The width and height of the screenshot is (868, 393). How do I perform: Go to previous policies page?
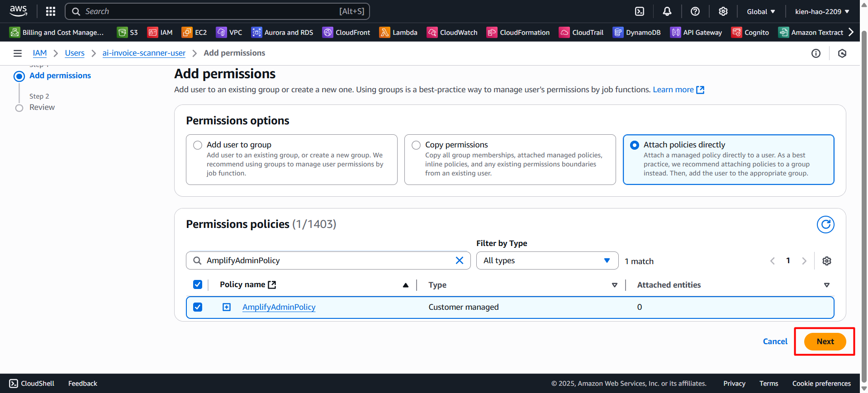[x=773, y=261]
